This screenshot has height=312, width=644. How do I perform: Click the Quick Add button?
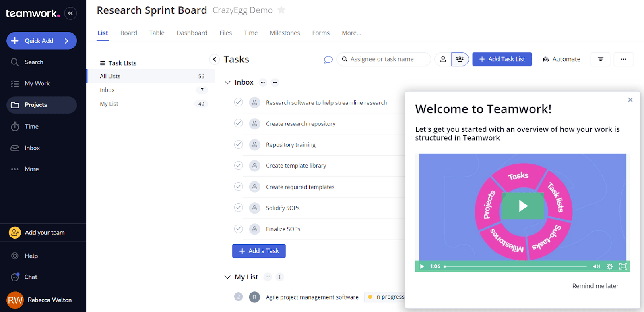pos(42,41)
